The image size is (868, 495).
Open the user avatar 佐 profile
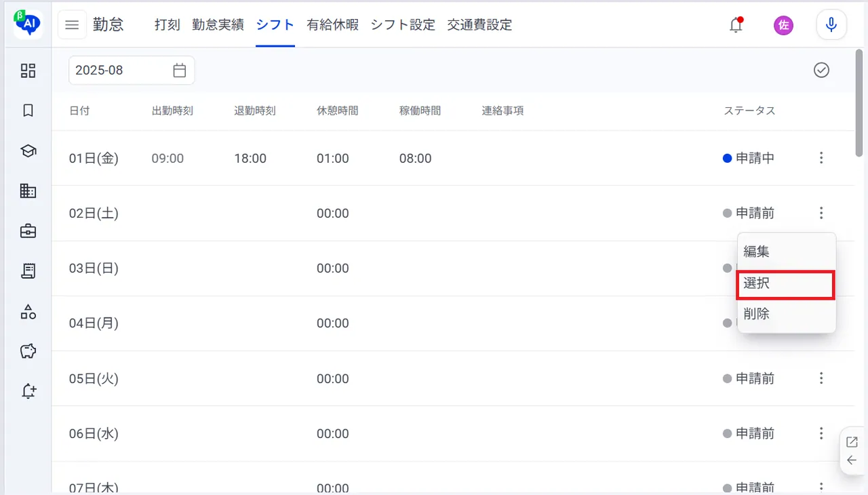(x=783, y=25)
